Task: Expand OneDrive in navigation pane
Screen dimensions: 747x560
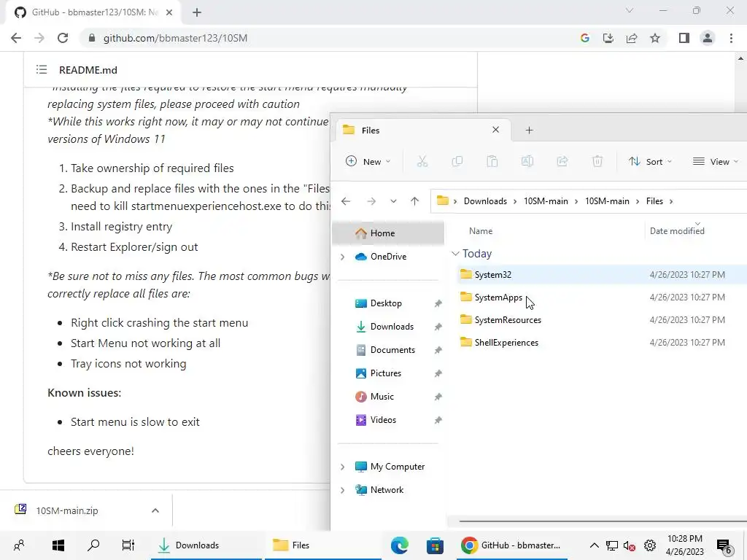Action: pos(342,257)
